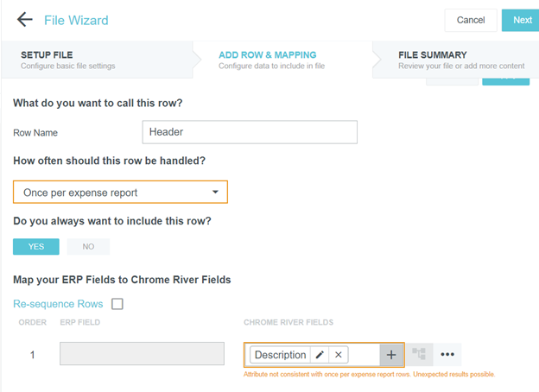The image size is (539, 392).
Task: Select the Add Row & Mapping step
Action: [x=268, y=60]
